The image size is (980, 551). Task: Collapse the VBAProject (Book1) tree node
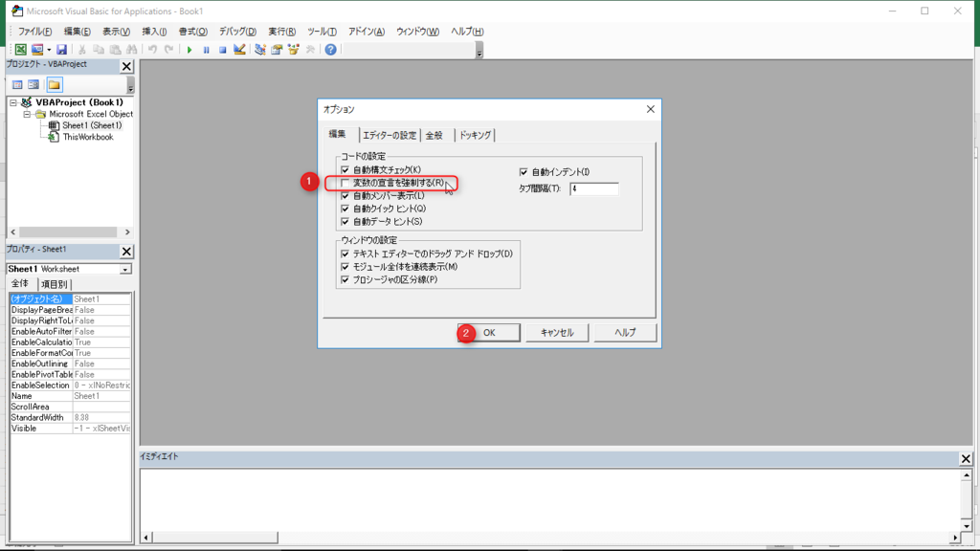point(13,102)
